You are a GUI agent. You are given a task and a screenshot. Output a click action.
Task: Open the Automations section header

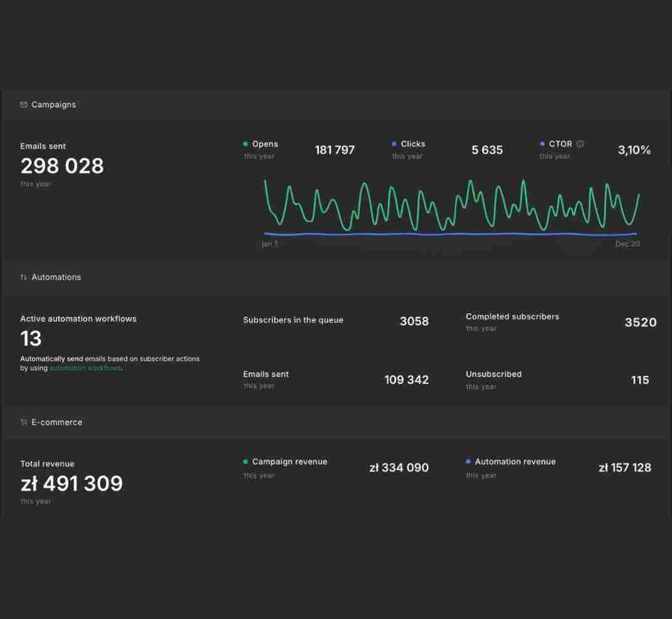tap(336, 278)
